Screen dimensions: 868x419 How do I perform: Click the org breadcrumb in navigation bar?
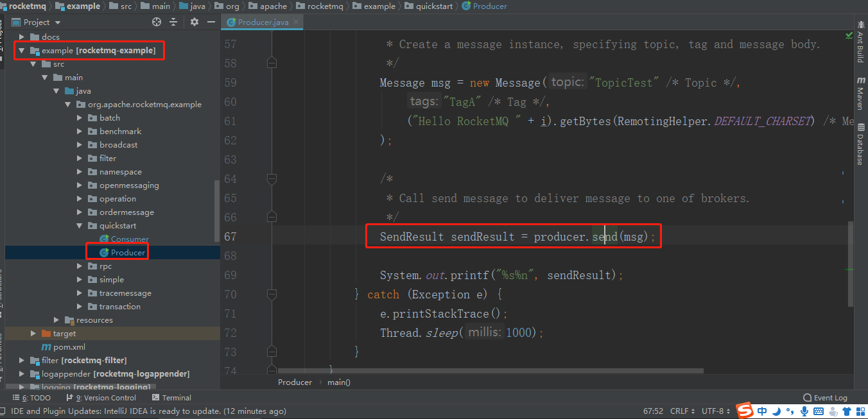227,6
